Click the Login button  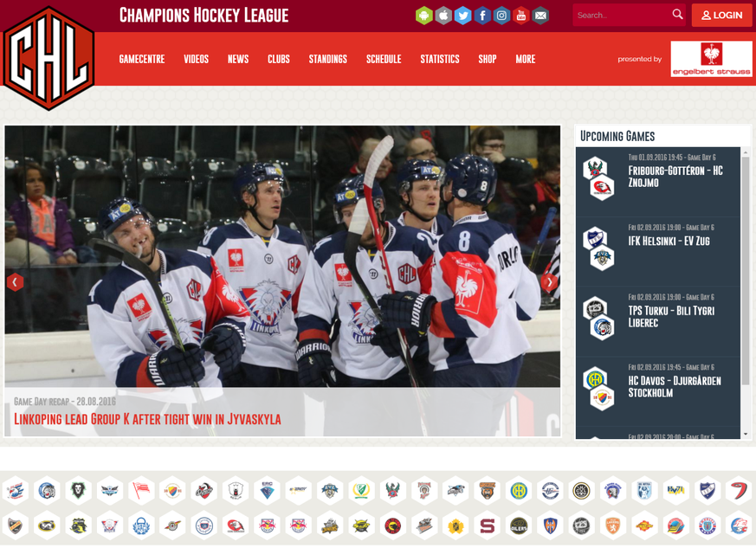point(721,16)
